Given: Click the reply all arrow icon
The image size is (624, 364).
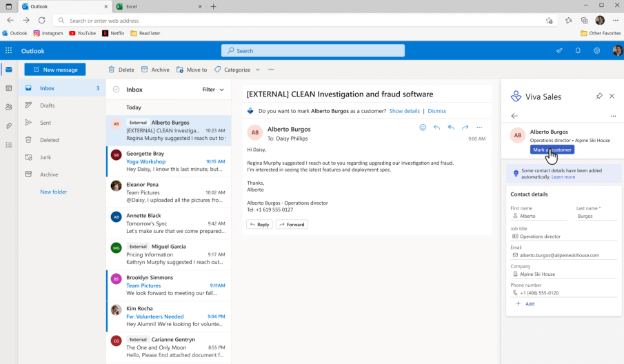Looking at the screenshot, I should (451, 128).
